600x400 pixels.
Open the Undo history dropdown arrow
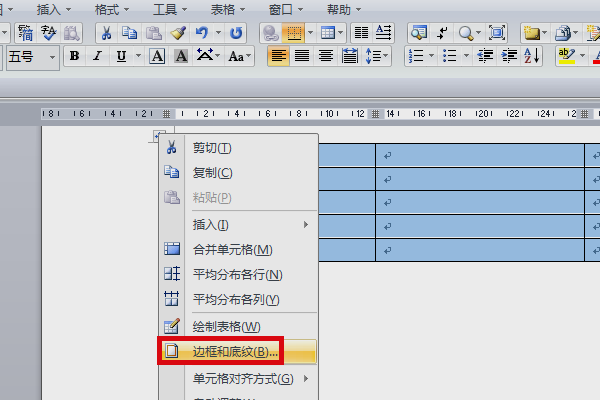218,33
